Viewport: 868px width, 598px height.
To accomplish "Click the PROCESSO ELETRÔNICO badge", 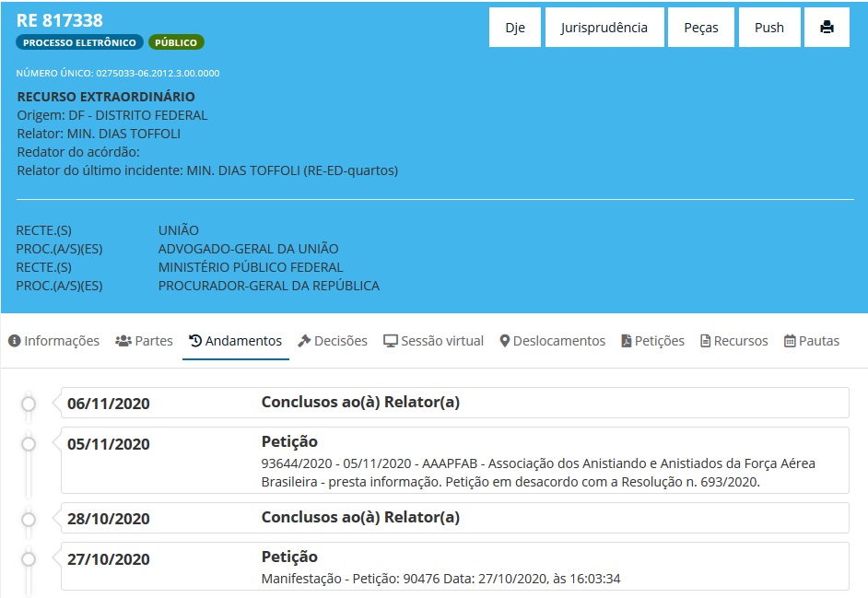I will click(80, 42).
